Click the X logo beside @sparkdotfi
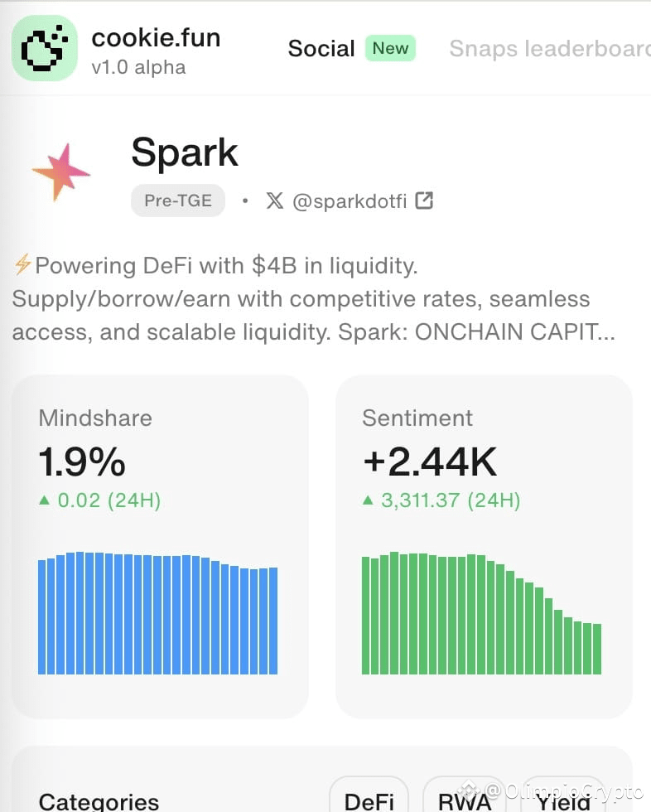The image size is (651, 812). pos(275,201)
